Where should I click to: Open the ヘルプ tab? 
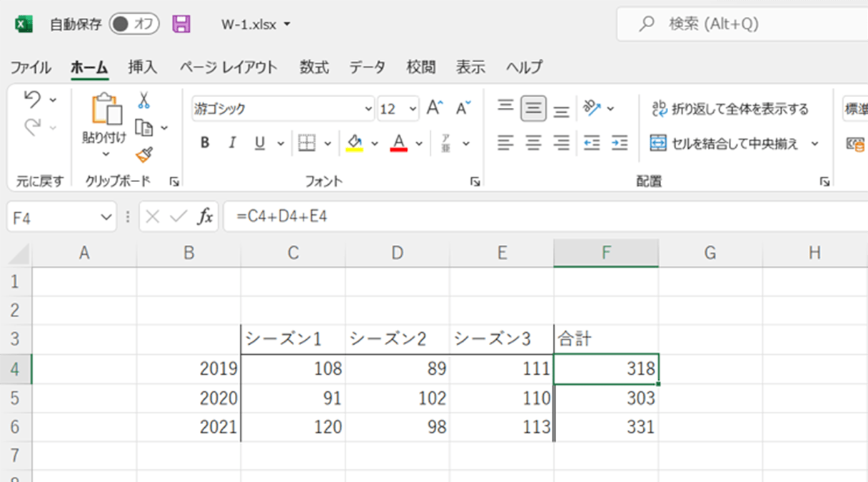(524, 68)
